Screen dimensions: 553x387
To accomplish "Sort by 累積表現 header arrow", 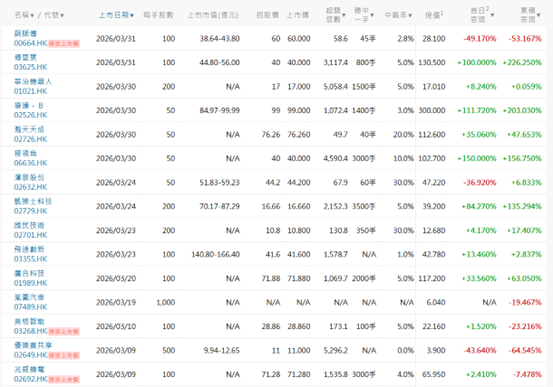I will click(538, 15).
